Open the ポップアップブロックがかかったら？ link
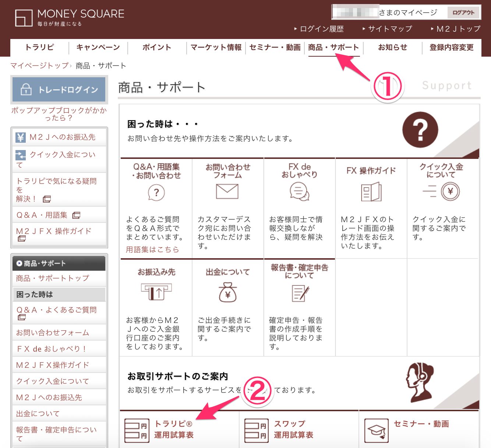The image size is (491, 448). pos(59,114)
